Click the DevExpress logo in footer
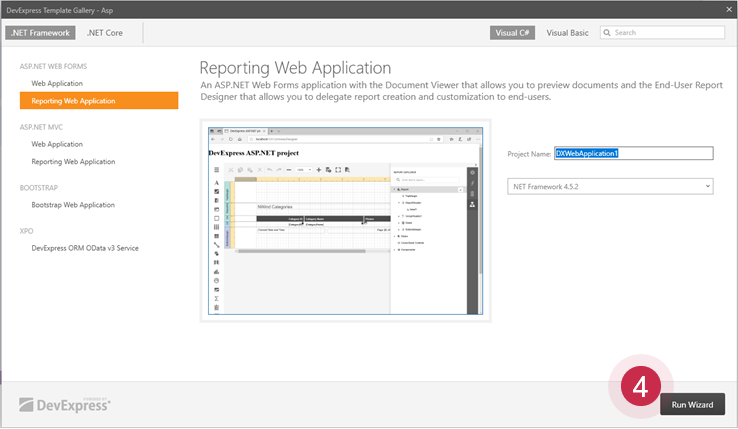Image resolution: width=738 pixels, height=429 pixels. 64,405
